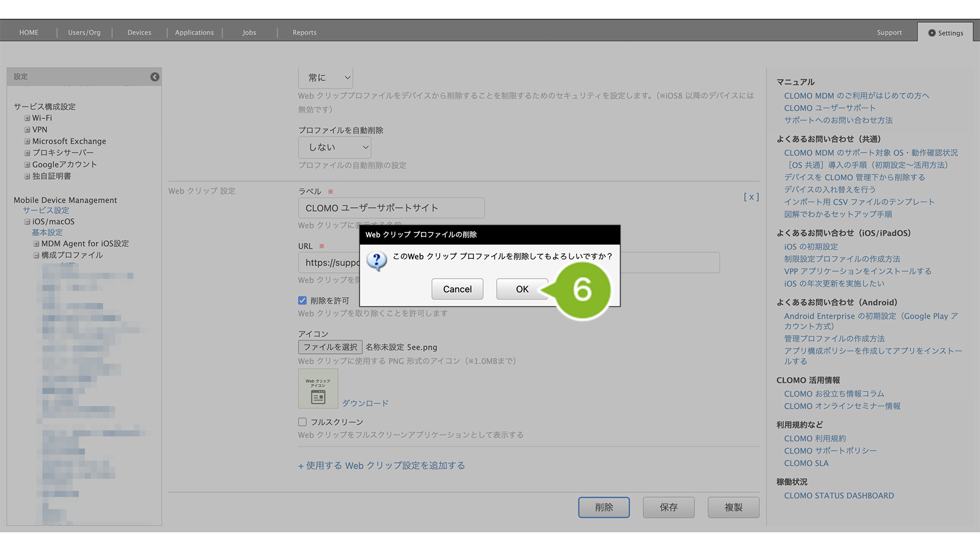Expand the Microsoft Exchange plus icon
The width and height of the screenshot is (980, 551).
[x=27, y=141]
